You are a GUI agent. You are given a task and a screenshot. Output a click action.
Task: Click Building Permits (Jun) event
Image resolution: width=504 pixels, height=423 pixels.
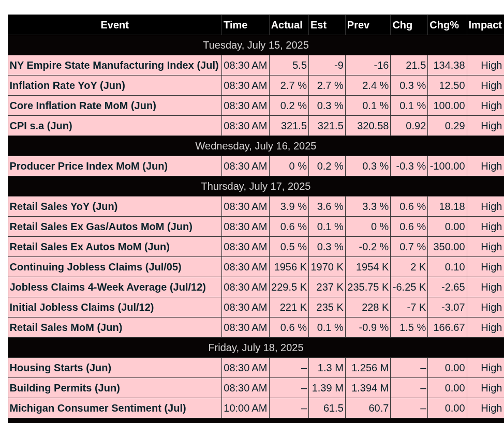[x=65, y=388]
